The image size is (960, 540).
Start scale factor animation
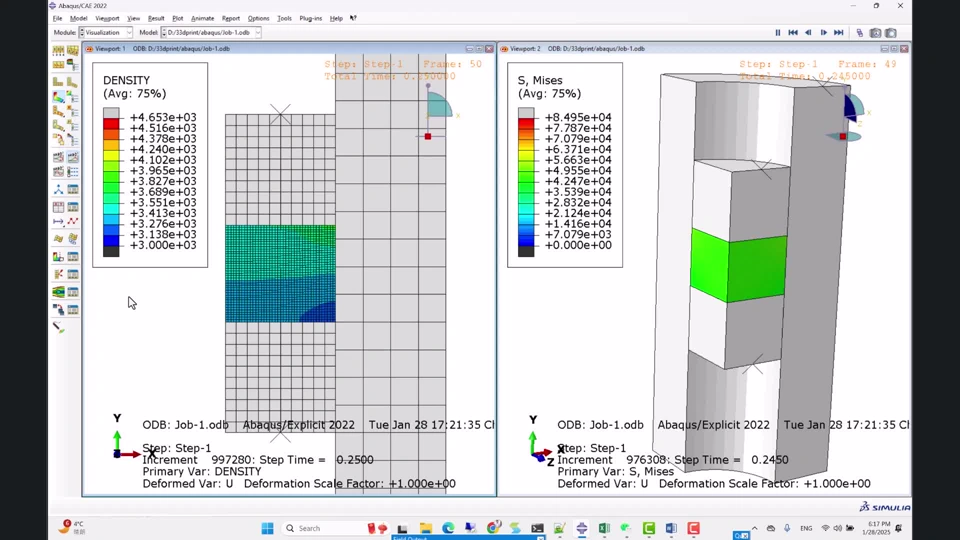[x=58, y=157]
